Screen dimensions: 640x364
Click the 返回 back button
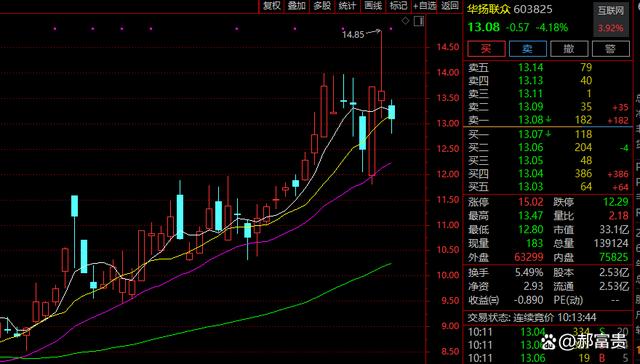(450, 6)
